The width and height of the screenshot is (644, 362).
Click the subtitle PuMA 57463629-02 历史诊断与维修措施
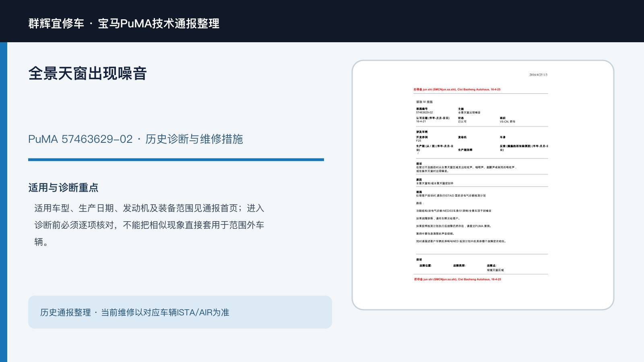pos(136,139)
